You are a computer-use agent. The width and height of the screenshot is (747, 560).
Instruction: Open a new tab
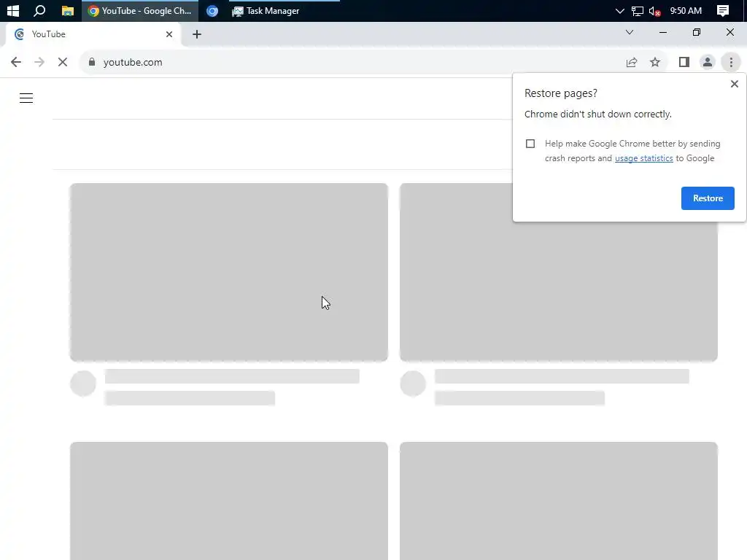coord(197,34)
